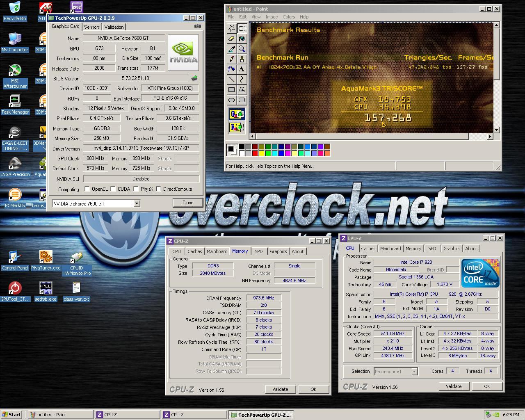Select the Rectangle shape tool in Paint
This screenshot has height=420, width=525.
coord(232,90)
